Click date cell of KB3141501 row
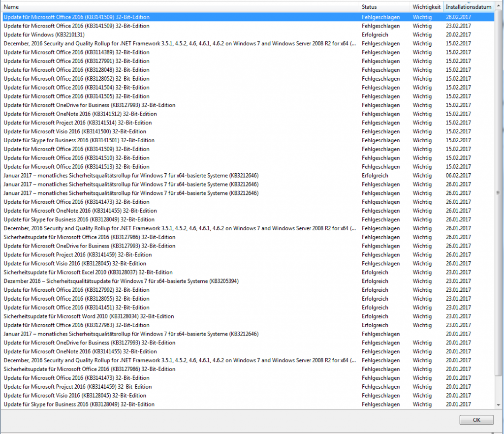The height and width of the screenshot is (434, 504). [x=458, y=140]
